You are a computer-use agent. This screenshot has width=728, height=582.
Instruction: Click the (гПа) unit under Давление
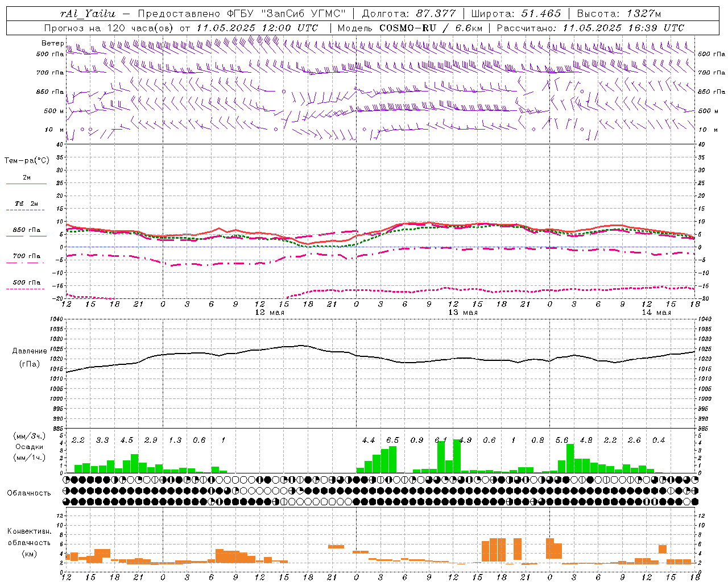point(30,364)
